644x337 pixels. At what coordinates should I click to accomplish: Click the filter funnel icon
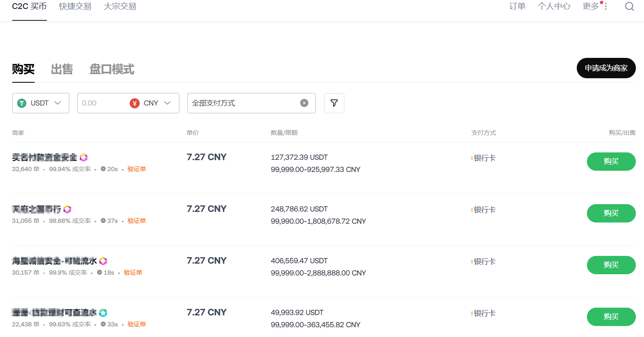(334, 103)
